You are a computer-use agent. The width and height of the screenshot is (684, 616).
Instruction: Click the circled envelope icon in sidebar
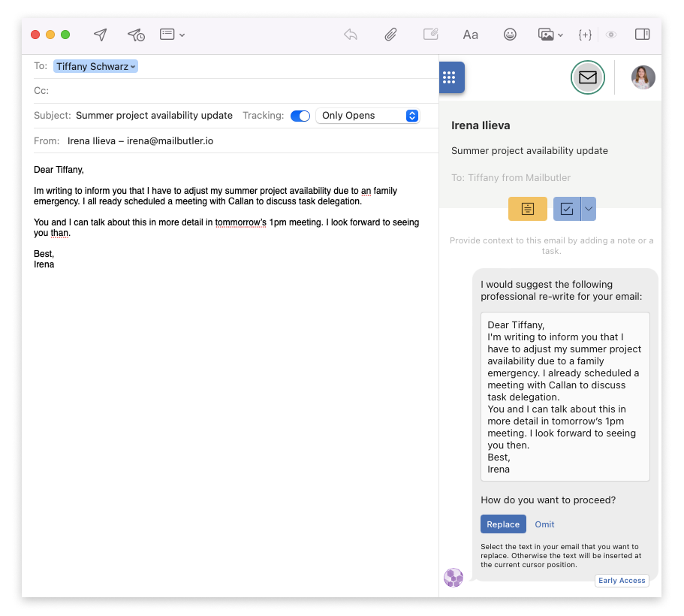(x=588, y=77)
